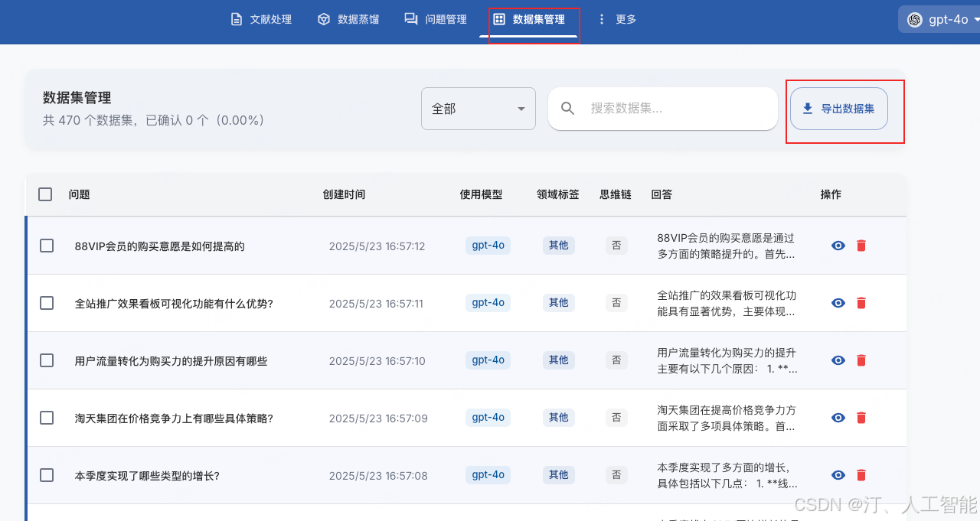Open question 88VIP会员的购买意愿是如何提高的
Viewport: 980px width, 521px height.
click(160, 246)
